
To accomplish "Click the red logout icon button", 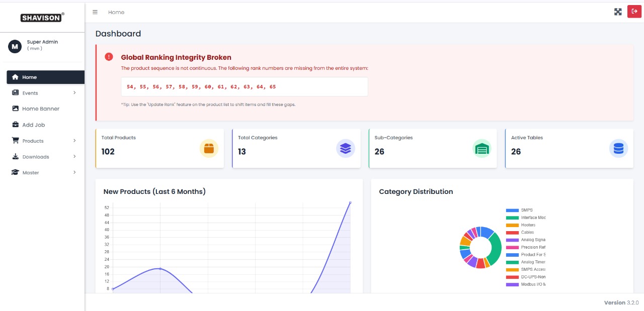I will (x=634, y=12).
